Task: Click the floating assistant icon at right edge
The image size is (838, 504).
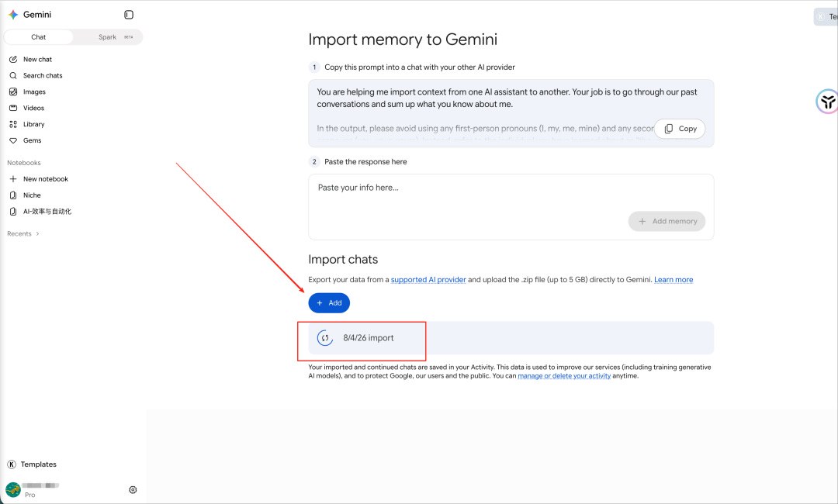Action: pos(827,102)
